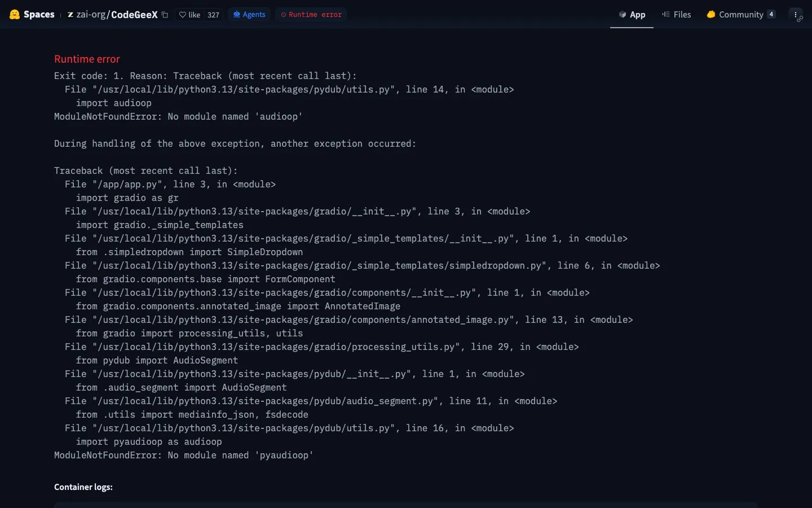
Task: Select the App tab
Action: coord(632,15)
